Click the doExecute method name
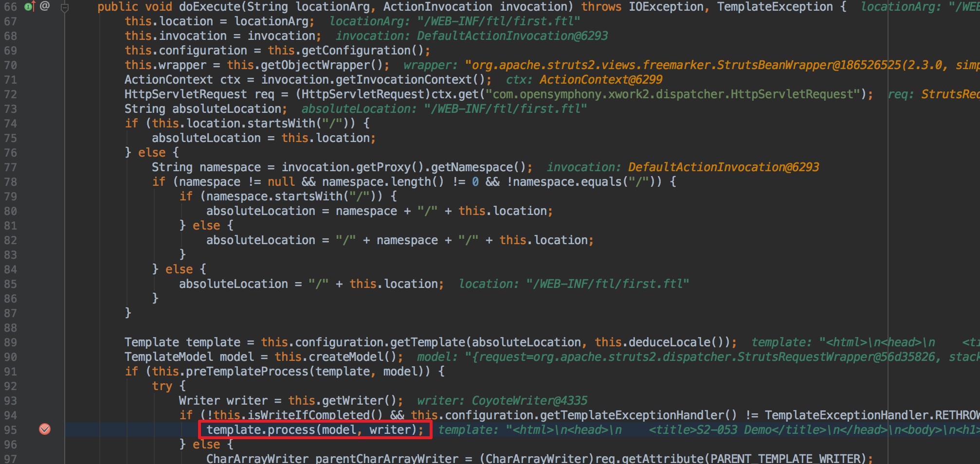This screenshot has width=980, height=464. pos(209,7)
